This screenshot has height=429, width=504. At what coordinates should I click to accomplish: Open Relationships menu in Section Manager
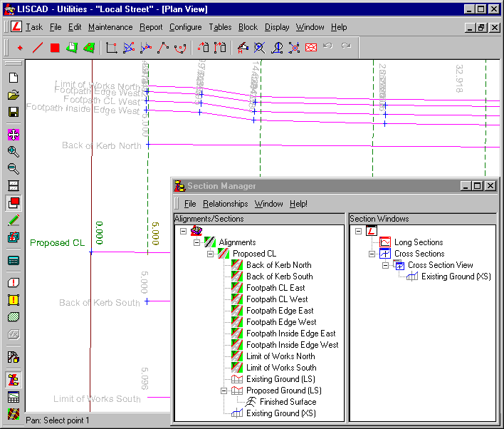[x=226, y=204]
